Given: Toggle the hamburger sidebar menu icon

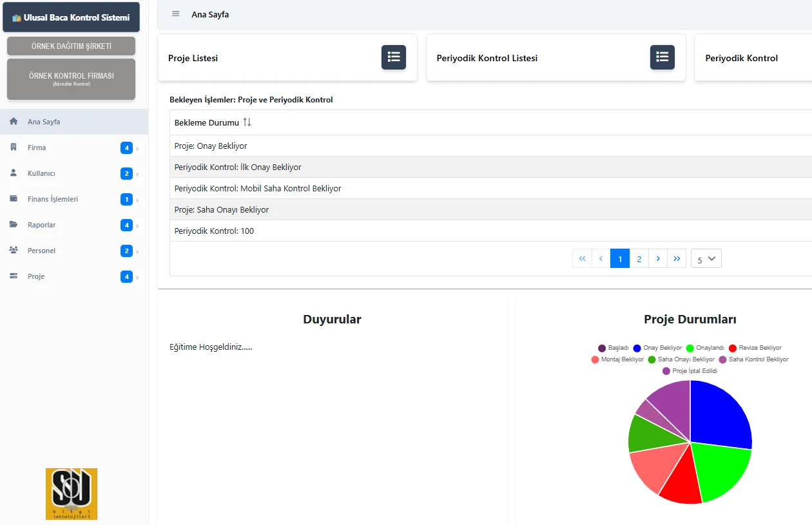Looking at the screenshot, I should 176,14.
